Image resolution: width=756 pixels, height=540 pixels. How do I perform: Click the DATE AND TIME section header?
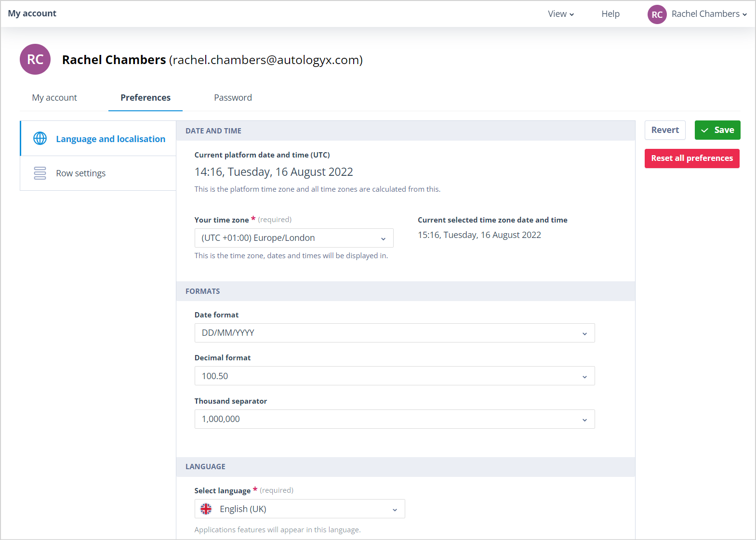pyautogui.click(x=406, y=131)
